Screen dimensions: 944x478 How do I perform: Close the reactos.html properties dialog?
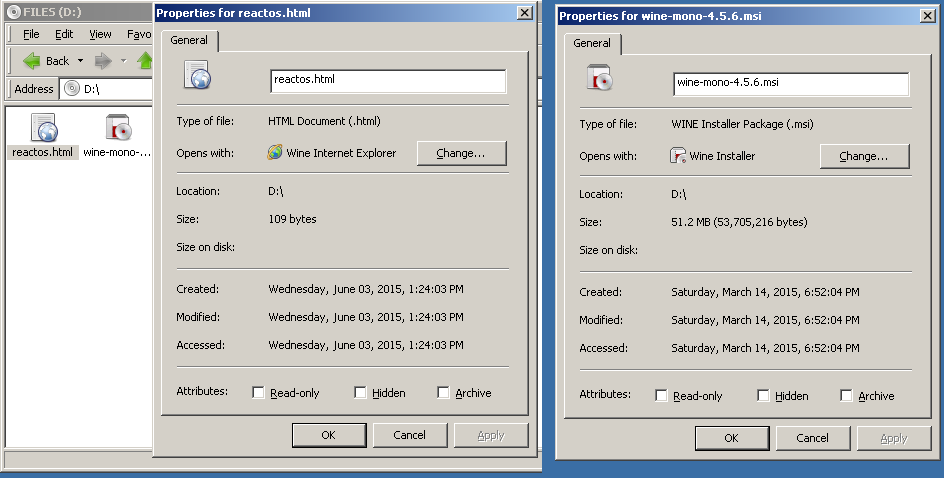pos(525,13)
